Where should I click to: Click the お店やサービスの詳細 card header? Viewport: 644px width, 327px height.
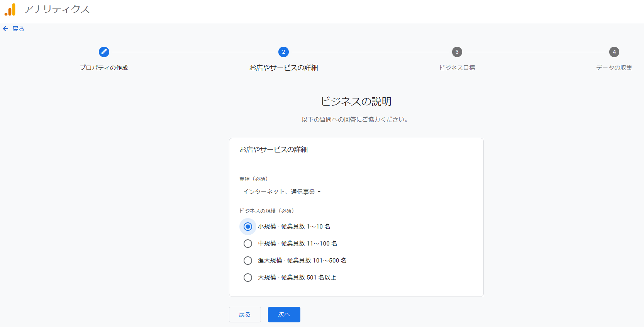click(273, 149)
